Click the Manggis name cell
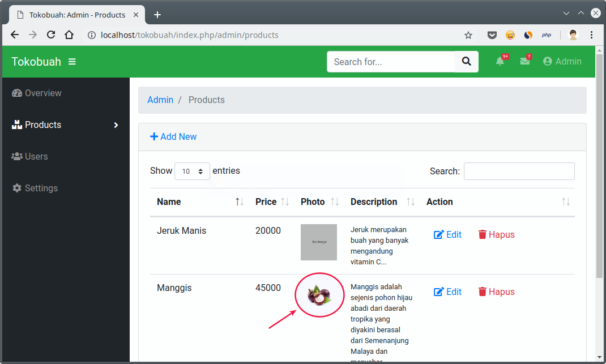This screenshot has width=606, height=364. coord(174,288)
